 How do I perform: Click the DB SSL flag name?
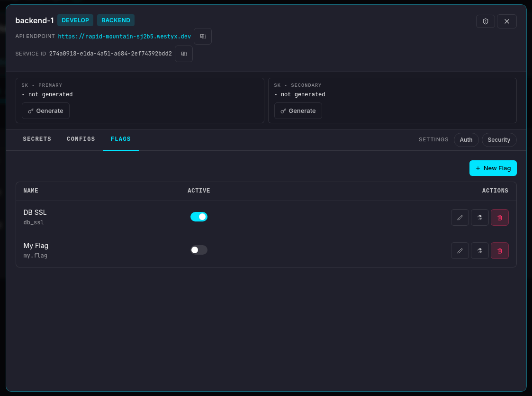click(x=35, y=212)
